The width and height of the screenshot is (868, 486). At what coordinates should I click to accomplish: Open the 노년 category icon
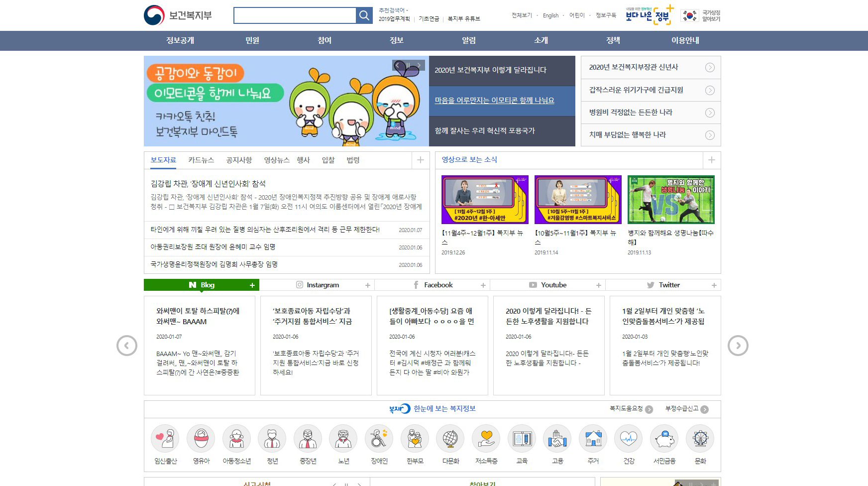point(343,439)
